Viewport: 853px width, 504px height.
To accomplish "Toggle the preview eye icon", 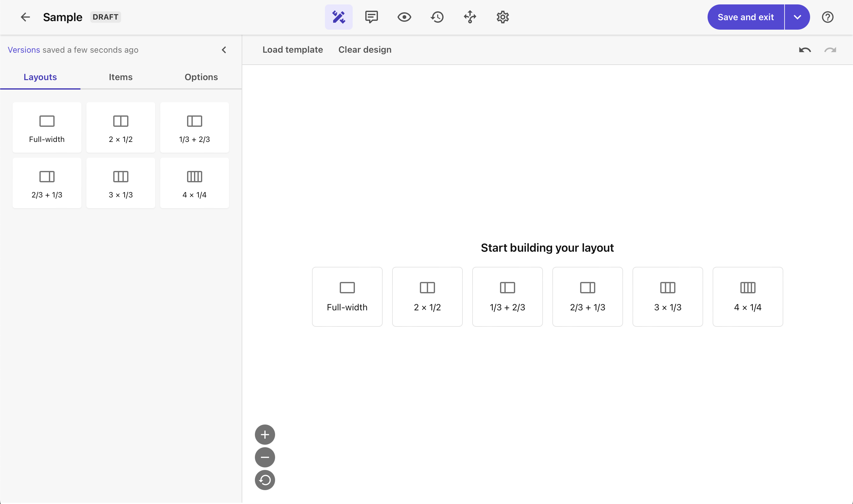I will tap(404, 17).
